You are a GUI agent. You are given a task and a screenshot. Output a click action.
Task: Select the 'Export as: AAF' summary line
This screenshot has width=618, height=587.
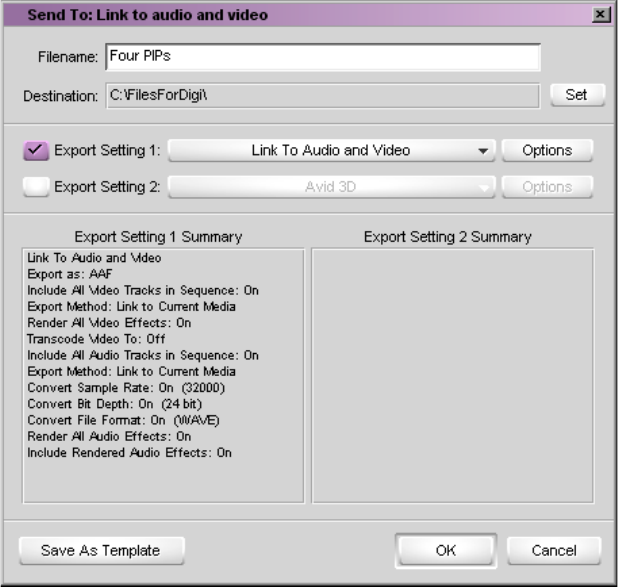coord(70,274)
